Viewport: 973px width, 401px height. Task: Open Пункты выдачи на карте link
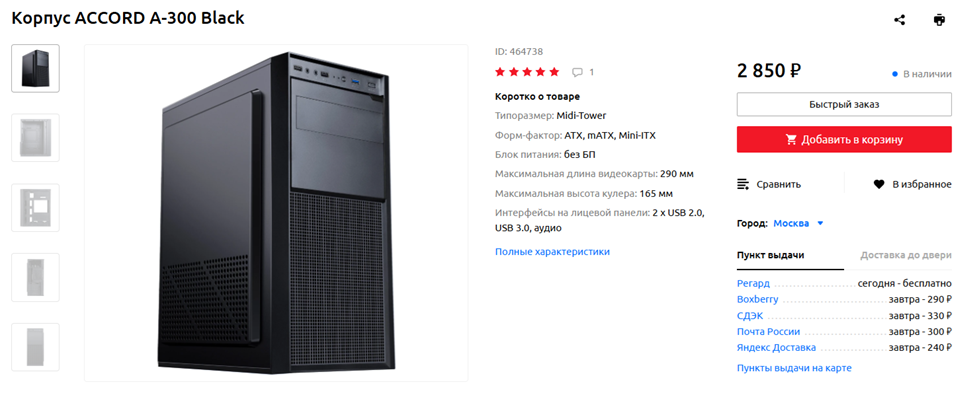(794, 368)
